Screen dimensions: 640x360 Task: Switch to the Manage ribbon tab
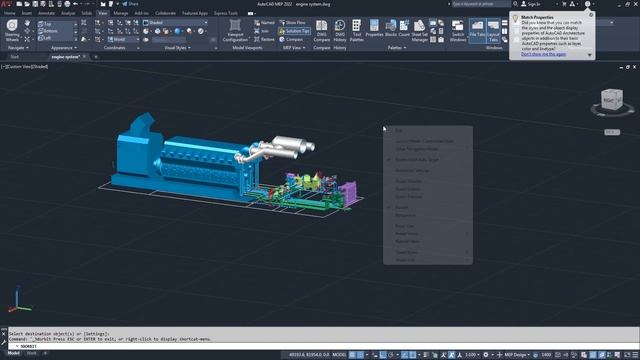click(121, 13)
